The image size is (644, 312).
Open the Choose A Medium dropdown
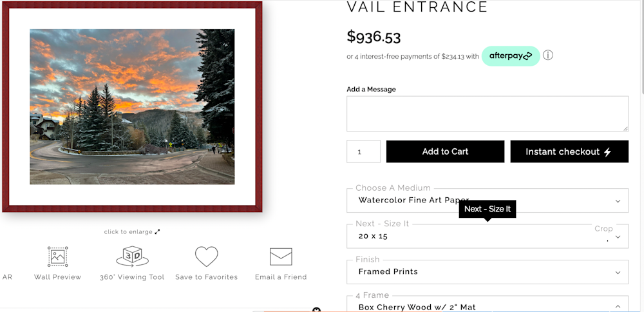click(x=487, y=200)
